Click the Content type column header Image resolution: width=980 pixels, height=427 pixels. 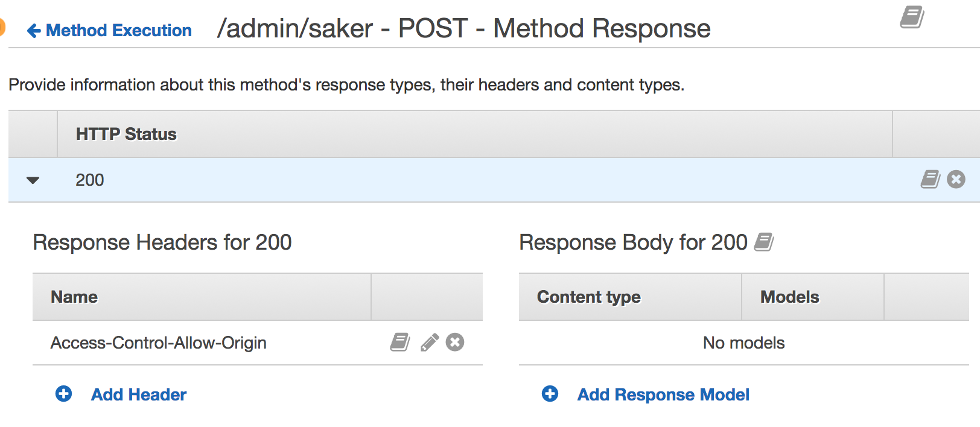pyautogui.click(x=589, y=297)
